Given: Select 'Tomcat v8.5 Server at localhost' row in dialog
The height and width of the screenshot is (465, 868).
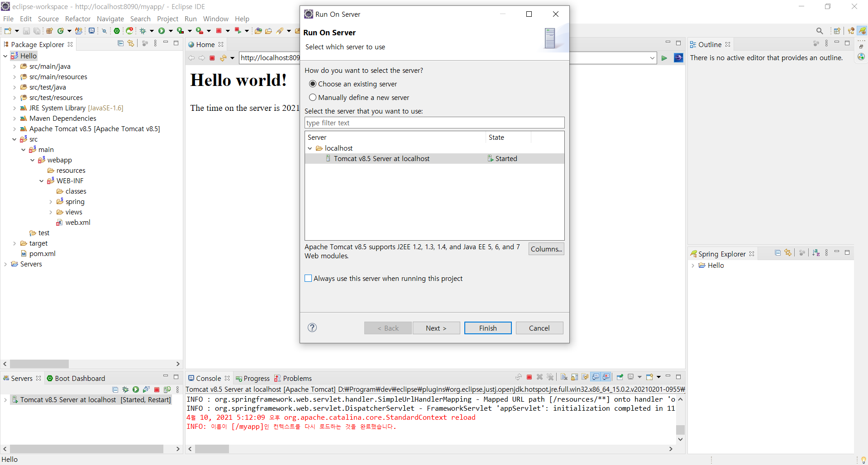Looking at the screenshot, I should pyautogui.click(x=434, y=158).
